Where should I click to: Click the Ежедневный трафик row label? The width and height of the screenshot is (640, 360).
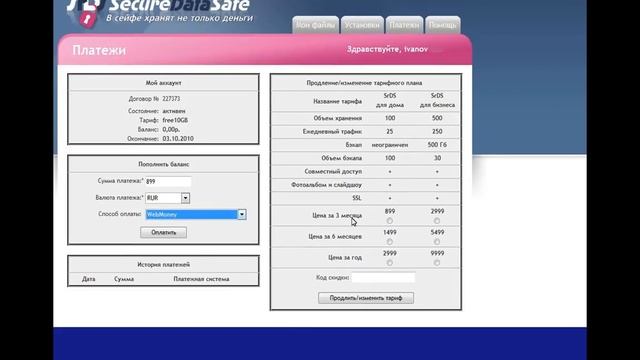(x=332, y=131)
